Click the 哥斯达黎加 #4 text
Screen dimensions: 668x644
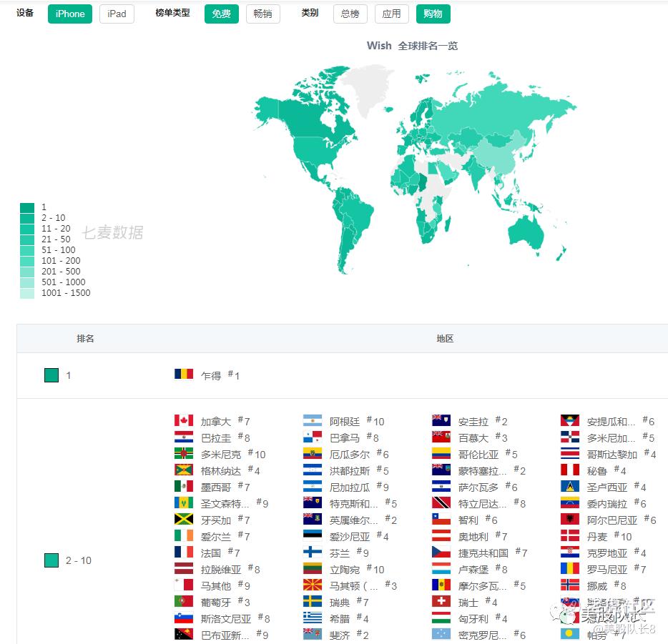coord(622,454)
